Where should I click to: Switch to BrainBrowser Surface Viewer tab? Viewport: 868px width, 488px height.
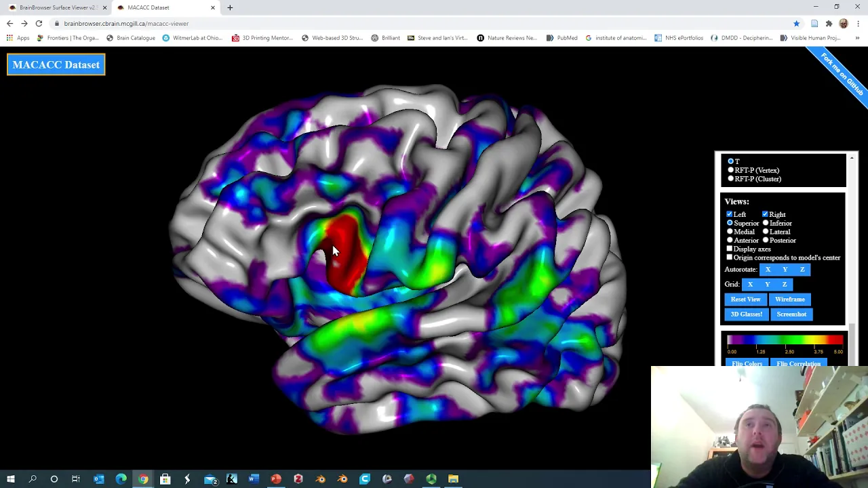pyautogui.click(x=58, y=7)
